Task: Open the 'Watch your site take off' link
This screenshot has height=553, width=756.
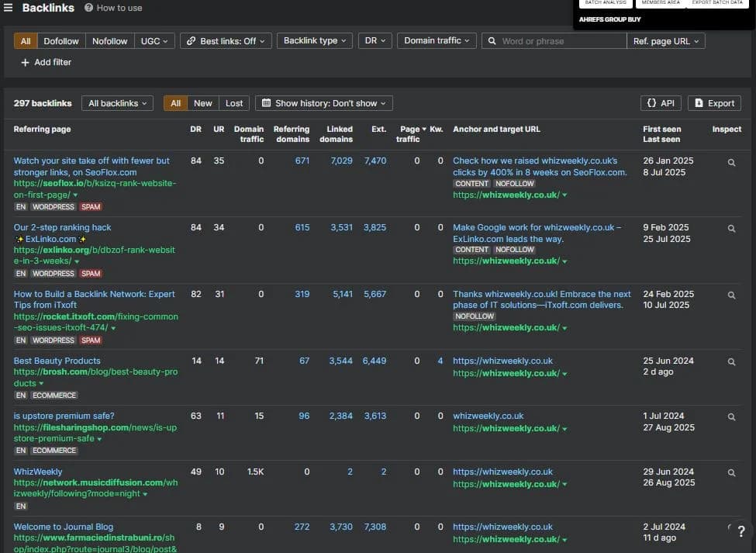Action: click(91, 166)
